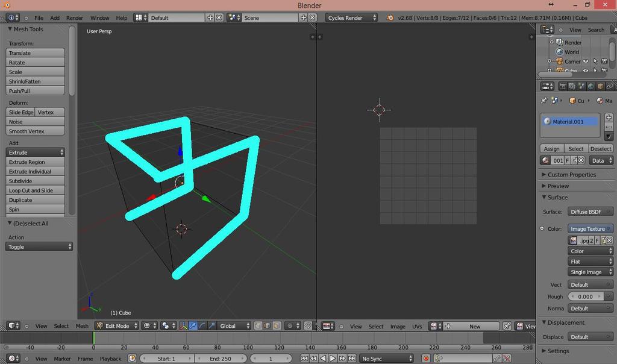Click the play animation button

333,359
